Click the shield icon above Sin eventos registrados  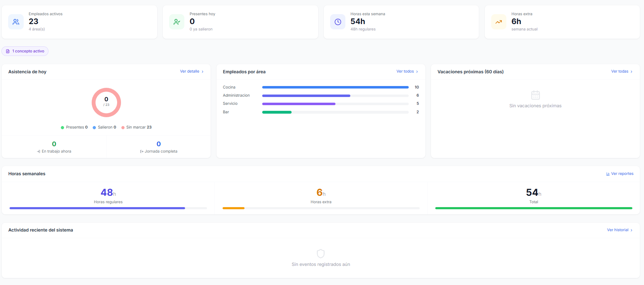pos(321,253)
